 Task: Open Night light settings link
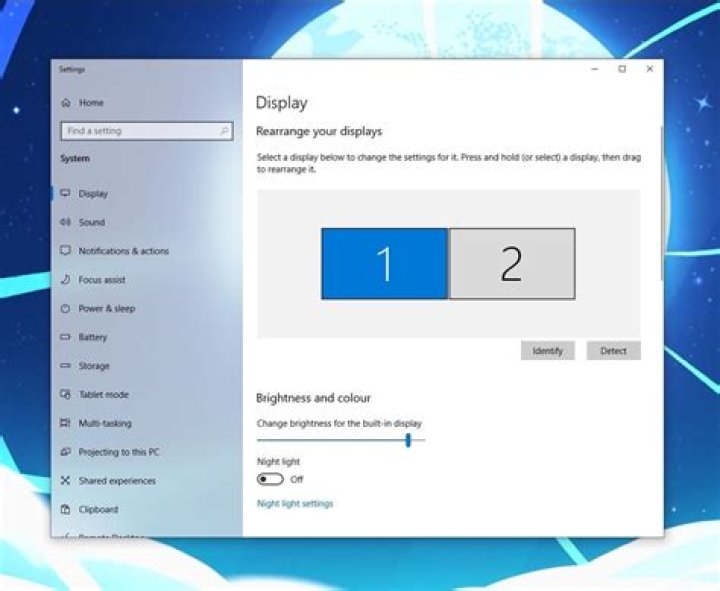295,504
